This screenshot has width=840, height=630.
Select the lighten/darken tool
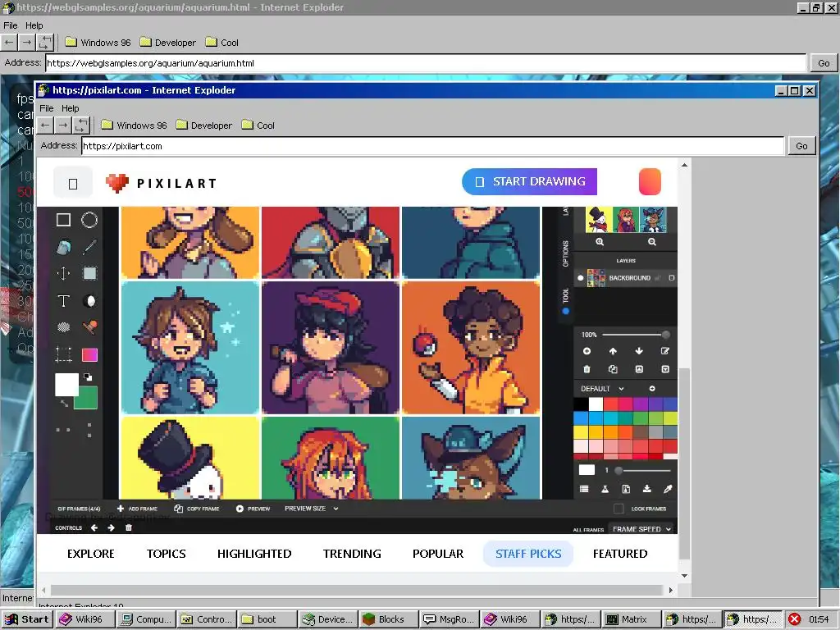click(90, 301)
